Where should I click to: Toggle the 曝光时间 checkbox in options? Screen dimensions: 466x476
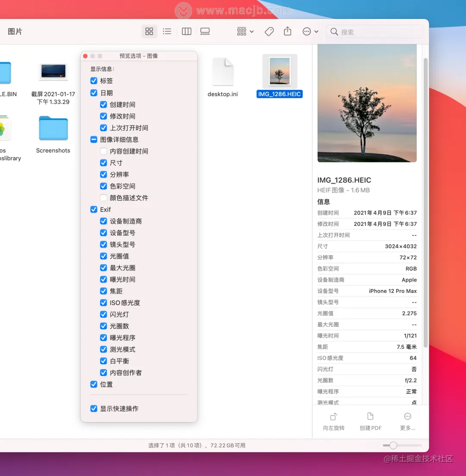tap(104, 279)
